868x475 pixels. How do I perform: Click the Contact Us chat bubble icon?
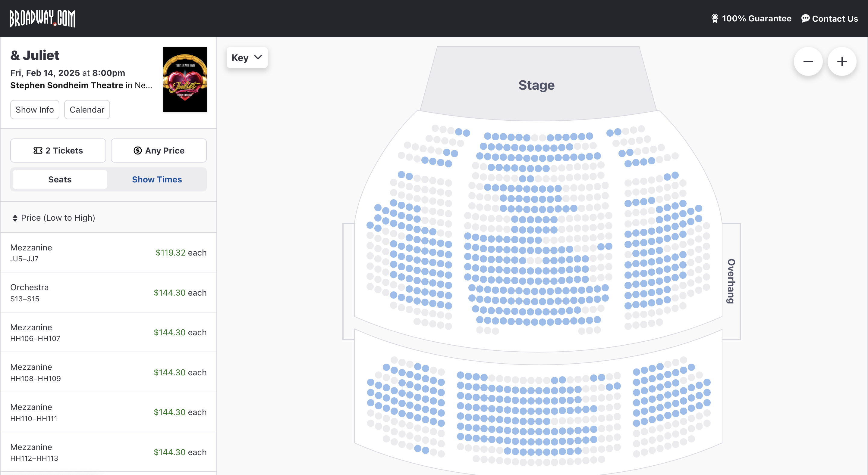[805, 19]
